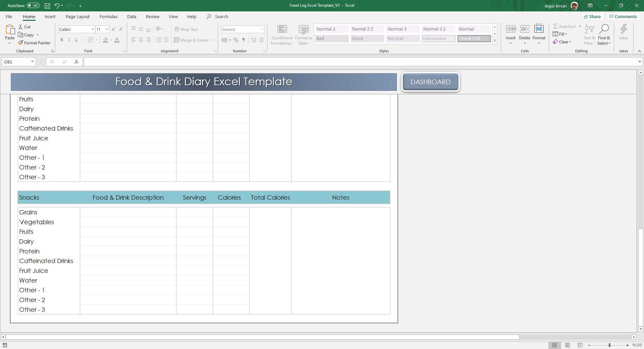
Task: Click the Format Painter icon
Action: (x=21, y=43)
